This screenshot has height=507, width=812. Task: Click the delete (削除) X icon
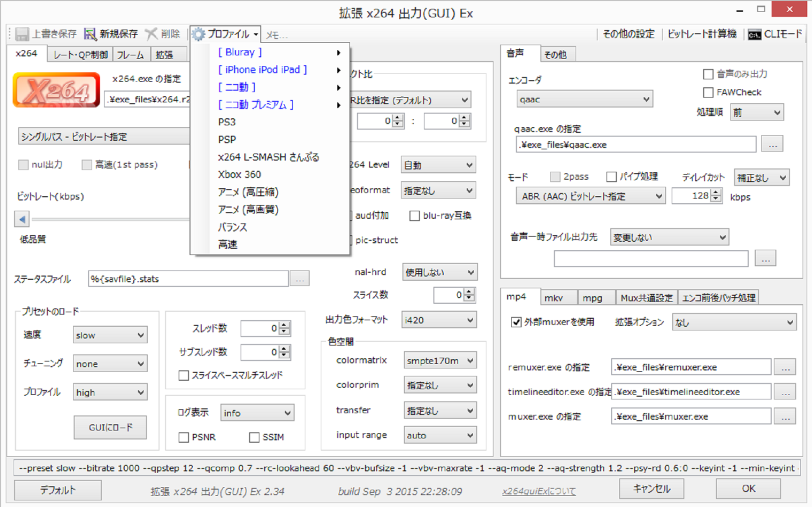[151, 34]
